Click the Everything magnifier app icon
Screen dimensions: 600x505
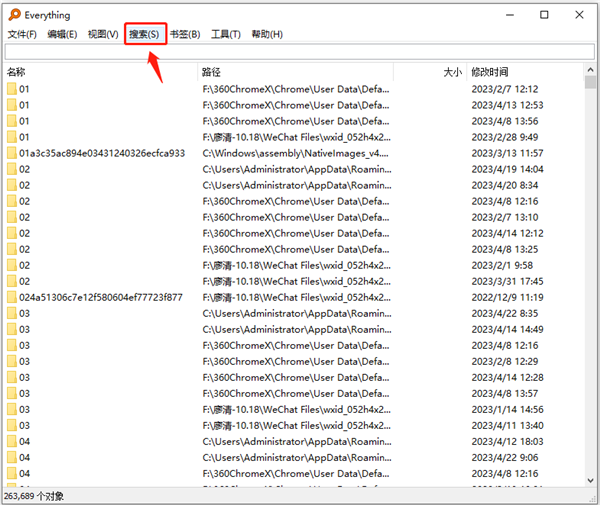15,15
